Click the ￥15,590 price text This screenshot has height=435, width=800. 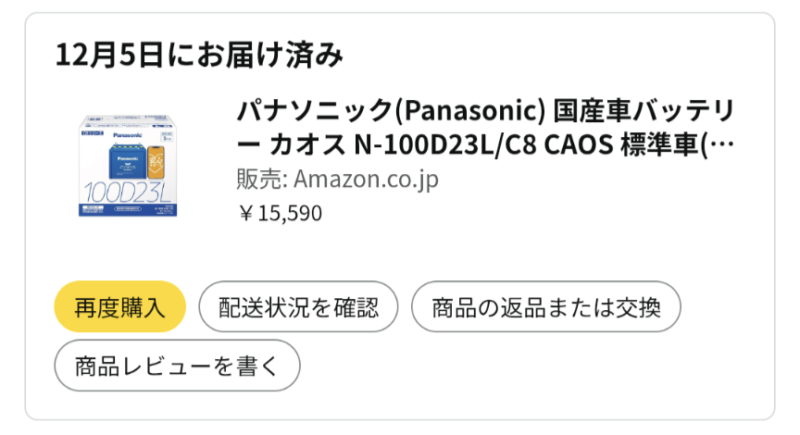(x=280, y=214)
